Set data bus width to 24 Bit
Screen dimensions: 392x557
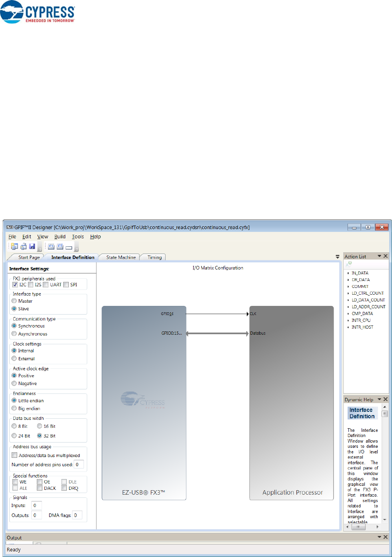(x=14, y=436)
